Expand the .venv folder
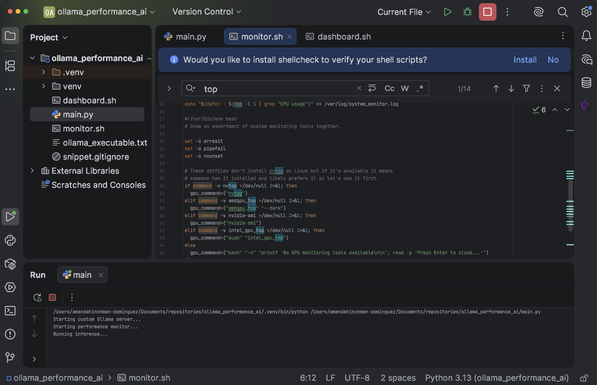Viewport: 597px width, 385px height. pos(43,72)
